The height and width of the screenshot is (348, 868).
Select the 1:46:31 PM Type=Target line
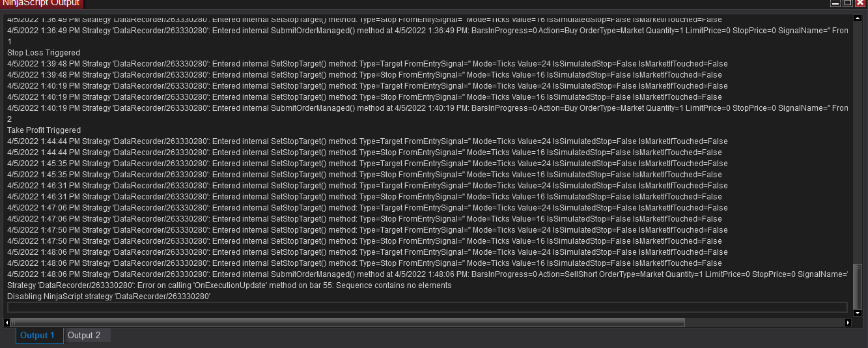pos(367,186)
